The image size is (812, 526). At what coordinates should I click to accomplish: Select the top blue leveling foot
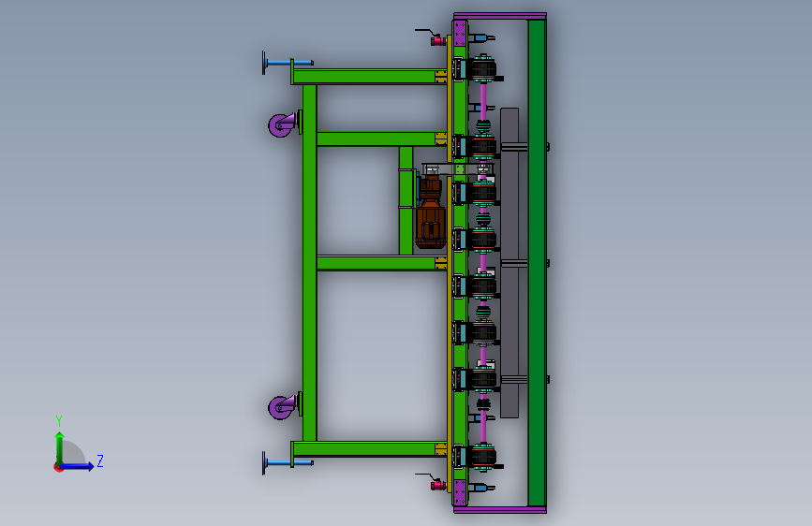pyautogui.click(x=288, y=63)
